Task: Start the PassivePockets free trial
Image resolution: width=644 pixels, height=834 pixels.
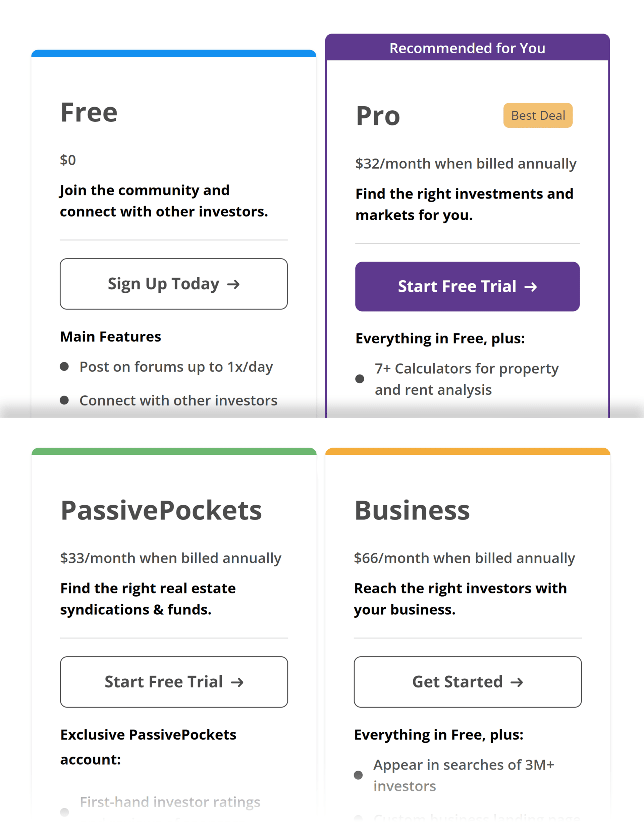Action: [x=174, y=682]
